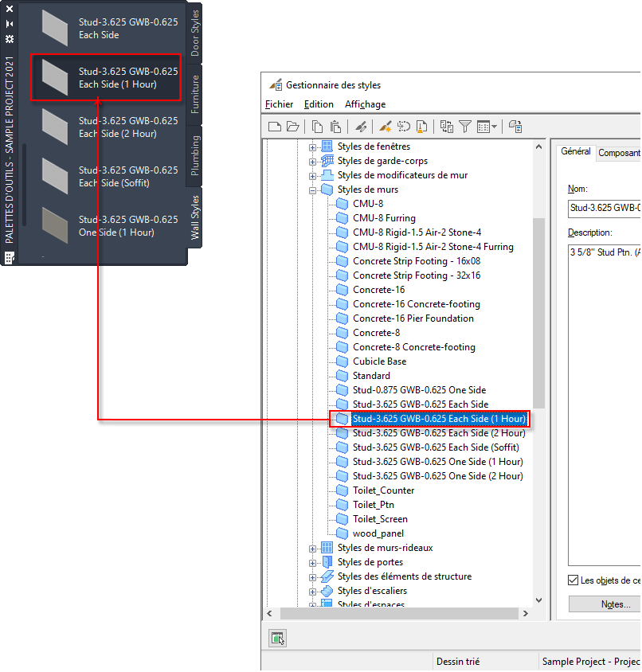Click the Styles de garde-corps railing icon
This screenshot has width=642, height=672.
(x=327, y=161)
